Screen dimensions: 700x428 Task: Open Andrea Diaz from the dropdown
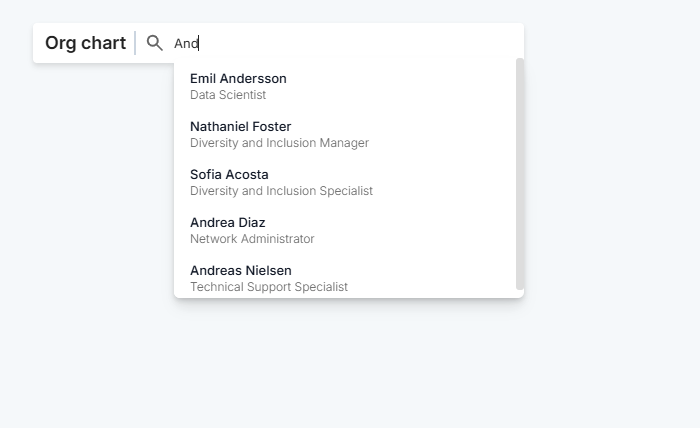tap(227, 222)
